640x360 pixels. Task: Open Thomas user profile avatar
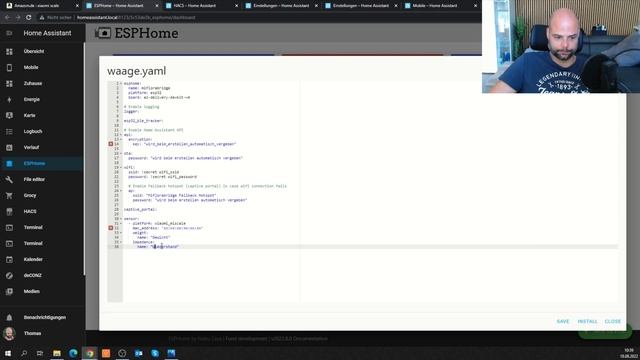click(x=9, y=333)
